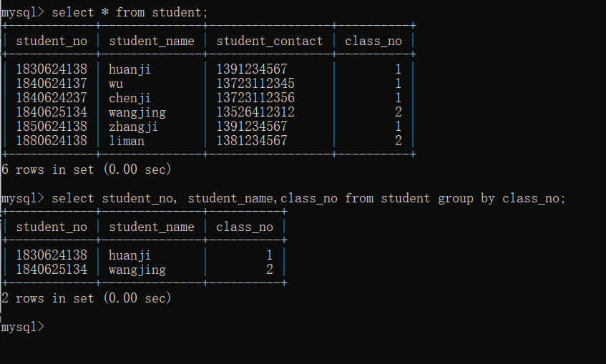Click student number 1840625134 in second table
606x364 pixels.
52,270
